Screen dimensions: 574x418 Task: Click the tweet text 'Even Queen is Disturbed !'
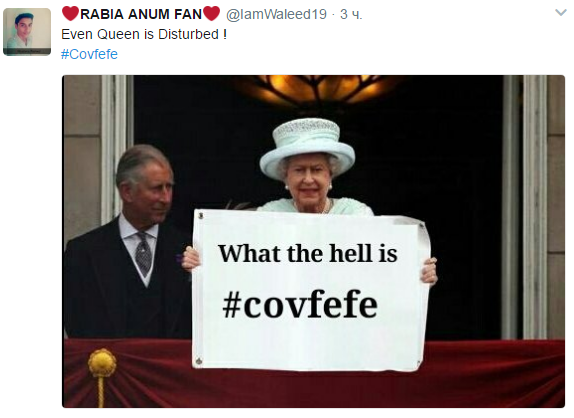[x=144, y=34]
